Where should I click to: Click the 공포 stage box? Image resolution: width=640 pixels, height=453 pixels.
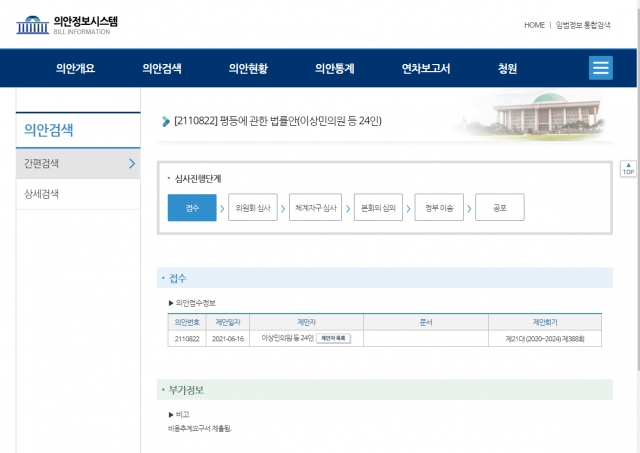coord(500,208)
